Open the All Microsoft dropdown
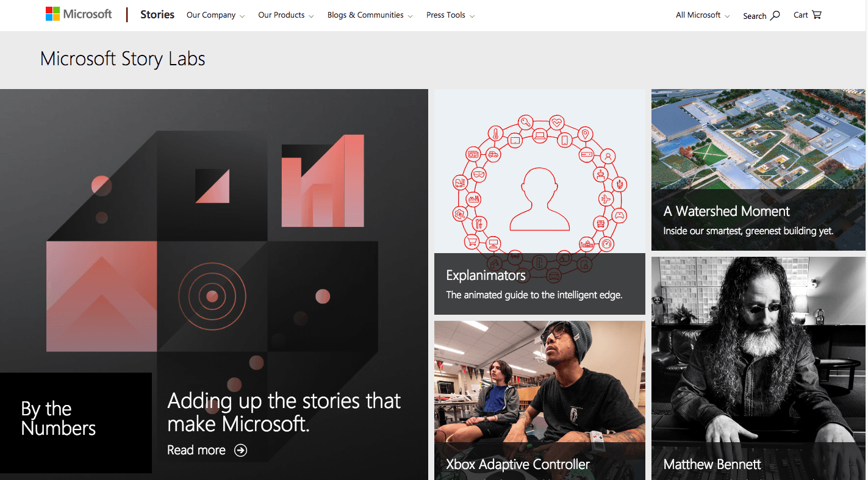Viewport: 868px width, 480px height. click(702, 15)
